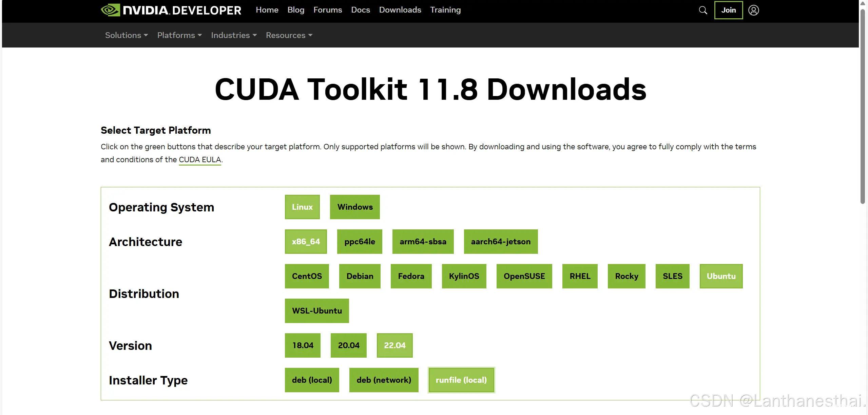Select Linux operating system
Screen dimensions: 868x415
click(x=302, y=207)
